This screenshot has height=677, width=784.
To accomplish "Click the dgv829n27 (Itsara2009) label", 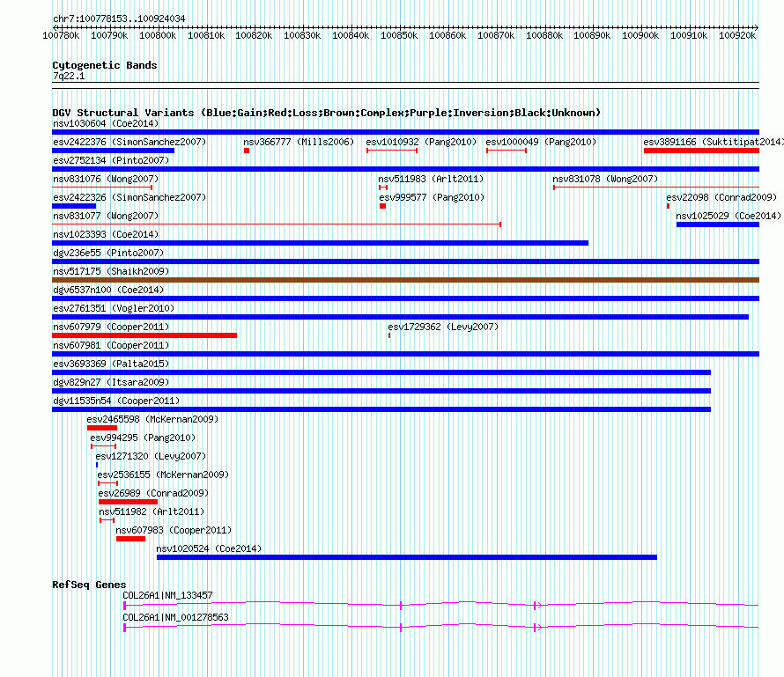I will coord(111,382).
